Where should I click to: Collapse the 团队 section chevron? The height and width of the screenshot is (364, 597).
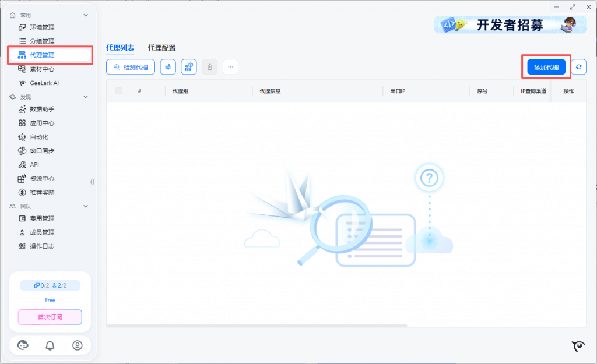[x=86, y=206]
